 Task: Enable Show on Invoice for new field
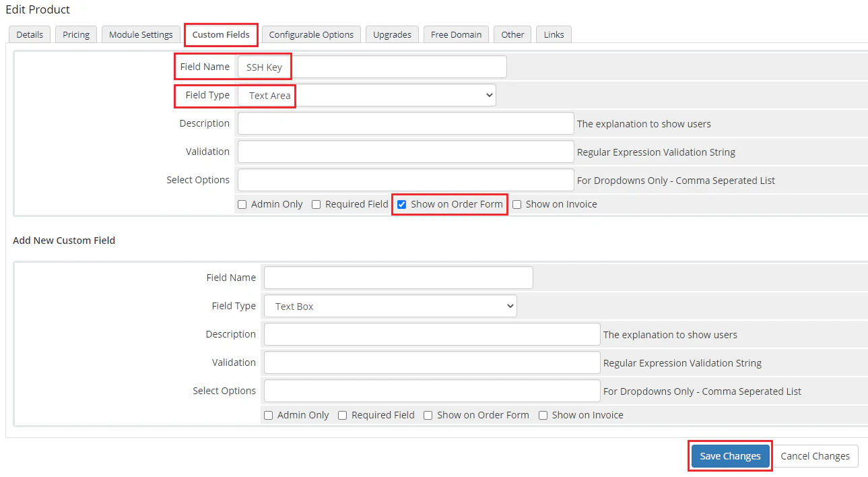coord(543,415)
